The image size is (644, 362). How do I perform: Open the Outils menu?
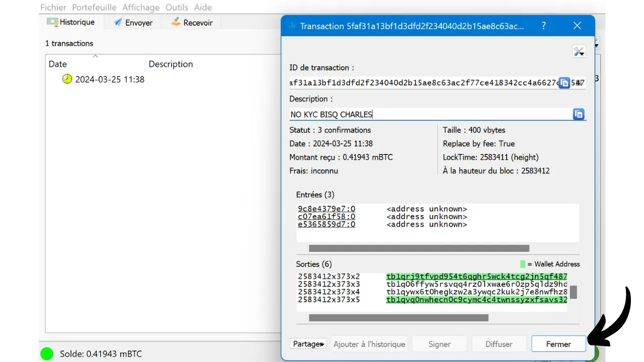click(x=177, y=8)
